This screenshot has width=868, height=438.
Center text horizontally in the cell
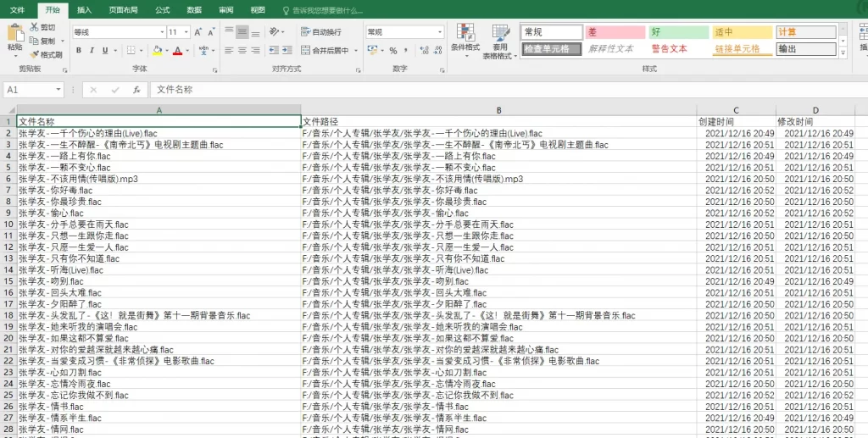[x=242, y=50]
